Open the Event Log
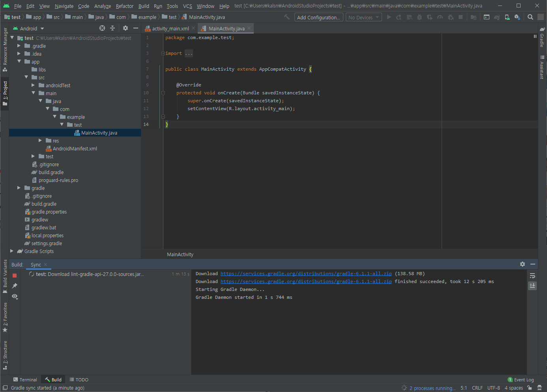The height and width of the screenshot is (392, 547). point(521,380)
